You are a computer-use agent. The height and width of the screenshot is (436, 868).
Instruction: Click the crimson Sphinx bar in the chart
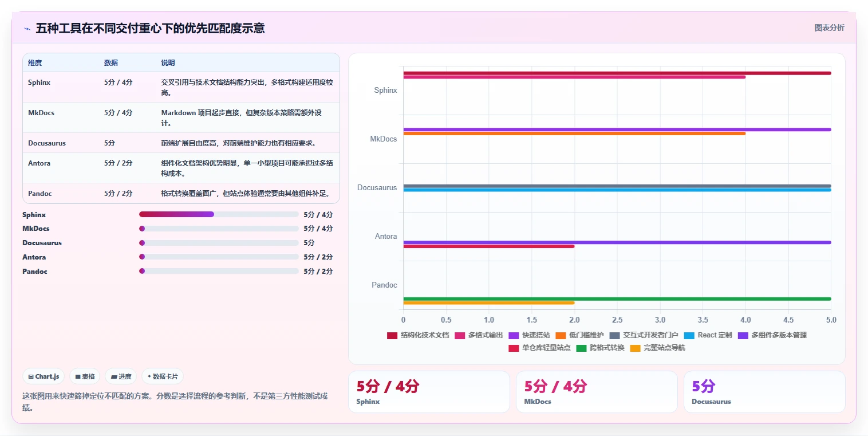[x=617, y=73]
